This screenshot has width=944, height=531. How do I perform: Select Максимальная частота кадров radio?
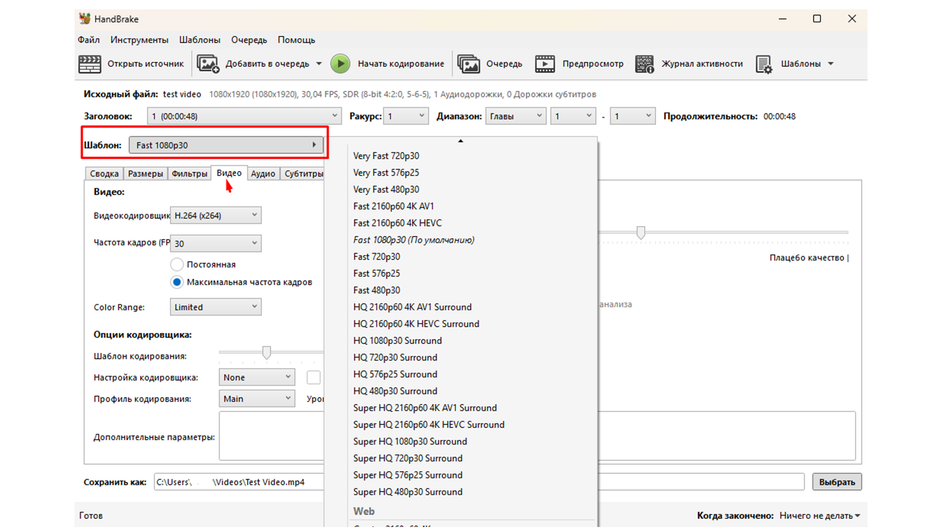click(177, 282)
